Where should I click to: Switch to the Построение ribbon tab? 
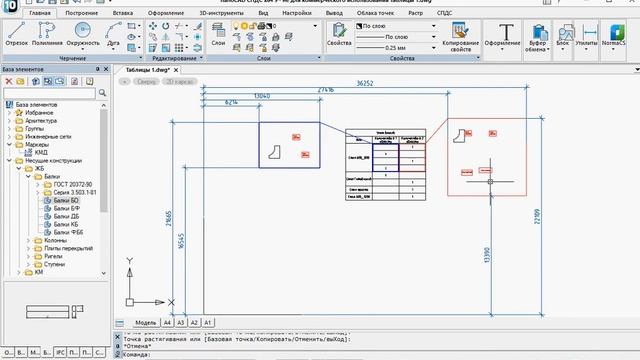tap(82, 13)
